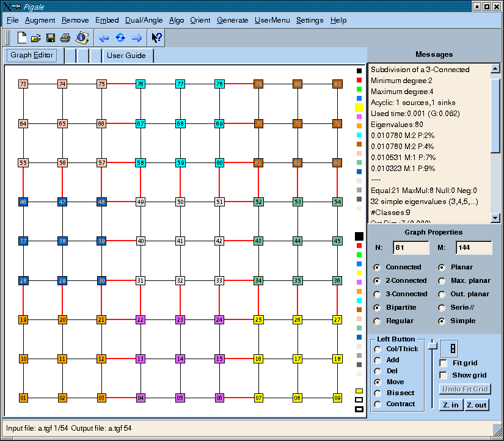Select the Add left-button mode

click(x=378, y=360)
